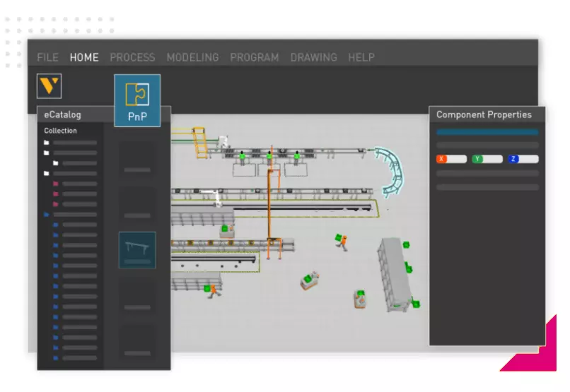Viewport: 570px width, 392px height.
Task: Open the HELP tab
Action: (361, 57)
